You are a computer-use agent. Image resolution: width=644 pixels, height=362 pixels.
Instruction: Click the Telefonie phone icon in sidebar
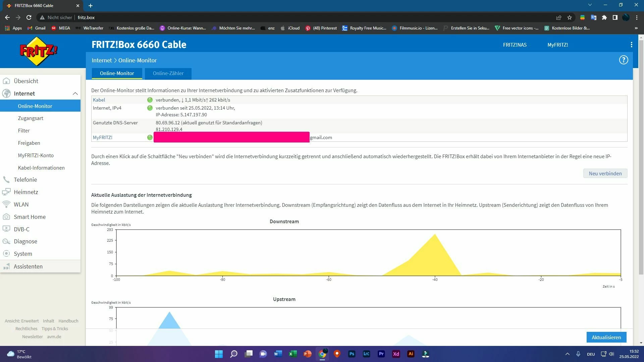click(x=6, y=180)
